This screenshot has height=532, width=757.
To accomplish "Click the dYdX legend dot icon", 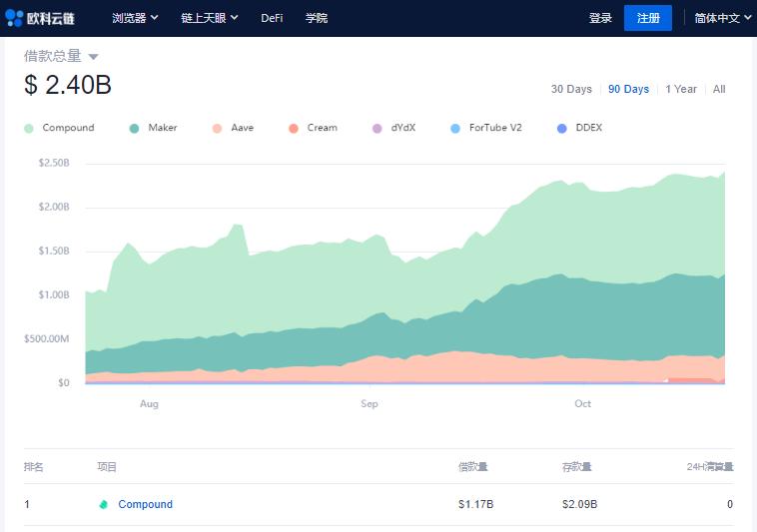I will point(377,129).
